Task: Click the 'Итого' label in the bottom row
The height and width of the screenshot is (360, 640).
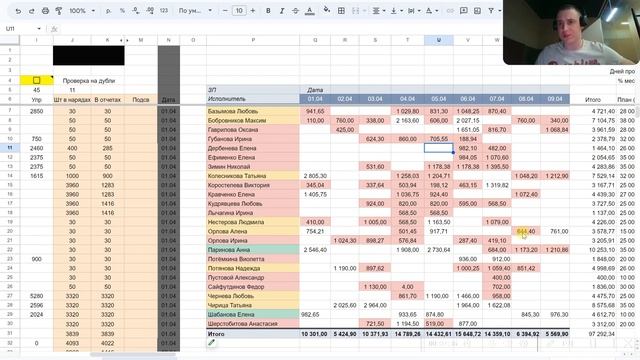Action: coord(216,334)
